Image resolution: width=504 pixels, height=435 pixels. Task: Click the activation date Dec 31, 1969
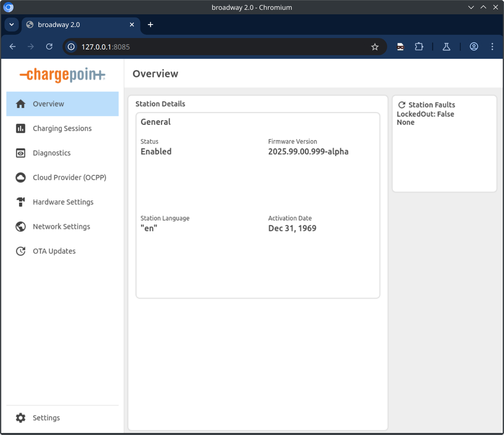[292, 228]
